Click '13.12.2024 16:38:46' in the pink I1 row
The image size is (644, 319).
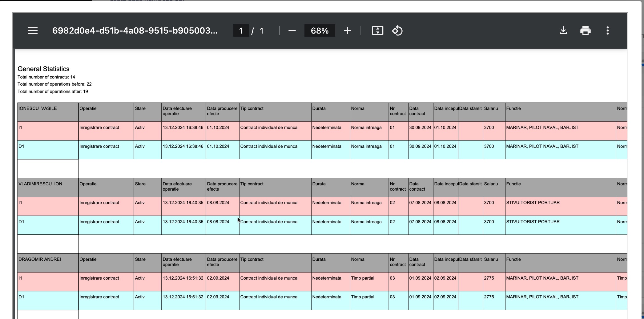pos(183,127)
